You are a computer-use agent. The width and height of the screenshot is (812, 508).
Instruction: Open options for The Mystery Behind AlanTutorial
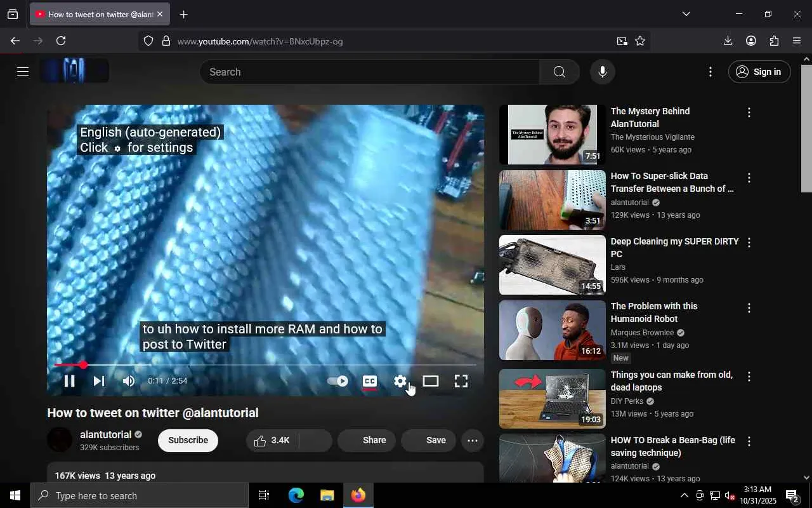749,112
